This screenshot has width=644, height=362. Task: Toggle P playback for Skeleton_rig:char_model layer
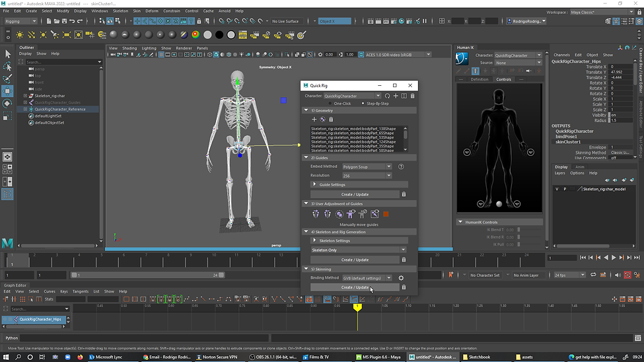coord(565,189)
